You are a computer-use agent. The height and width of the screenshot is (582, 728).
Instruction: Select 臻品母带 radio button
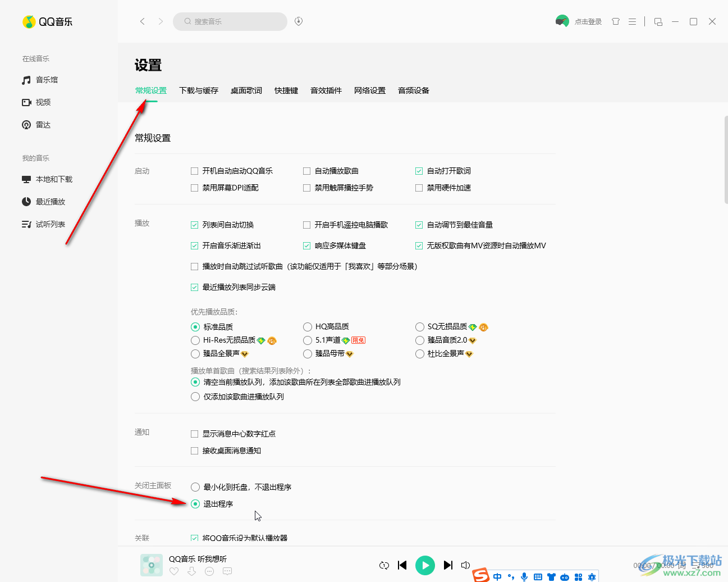tap(308, 354)
